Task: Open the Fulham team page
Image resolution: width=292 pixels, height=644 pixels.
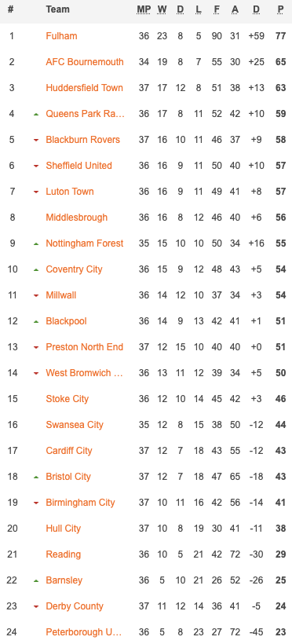Action: (61, 35)
